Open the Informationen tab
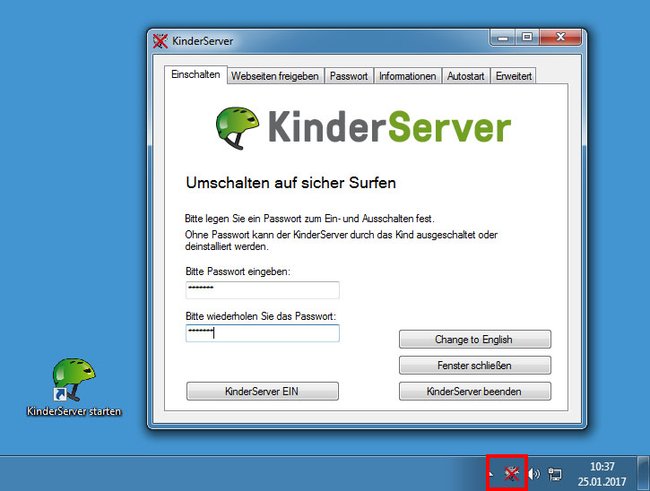Image resolution: width=650 pixels, height=491 pixels. click(407, 76)
